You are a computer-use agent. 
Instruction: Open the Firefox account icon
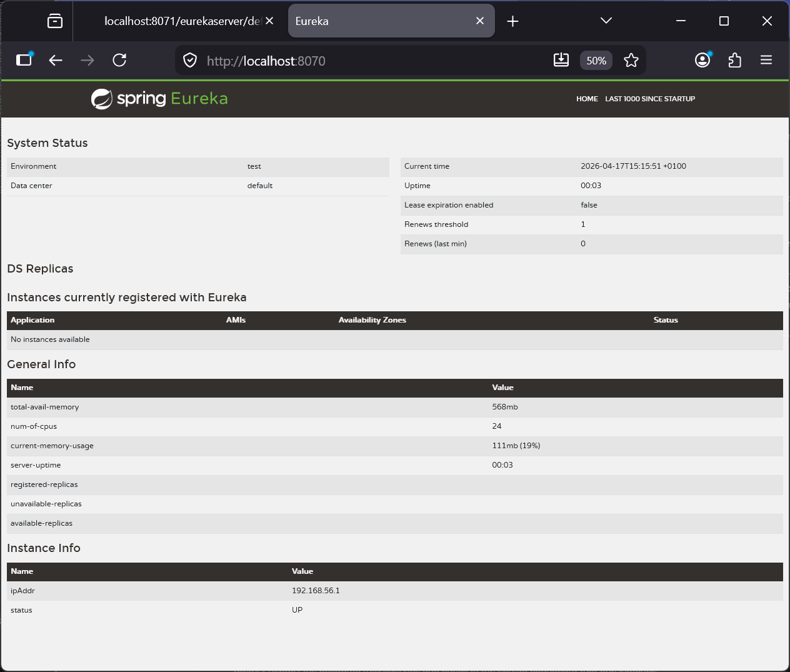[702, 60]
